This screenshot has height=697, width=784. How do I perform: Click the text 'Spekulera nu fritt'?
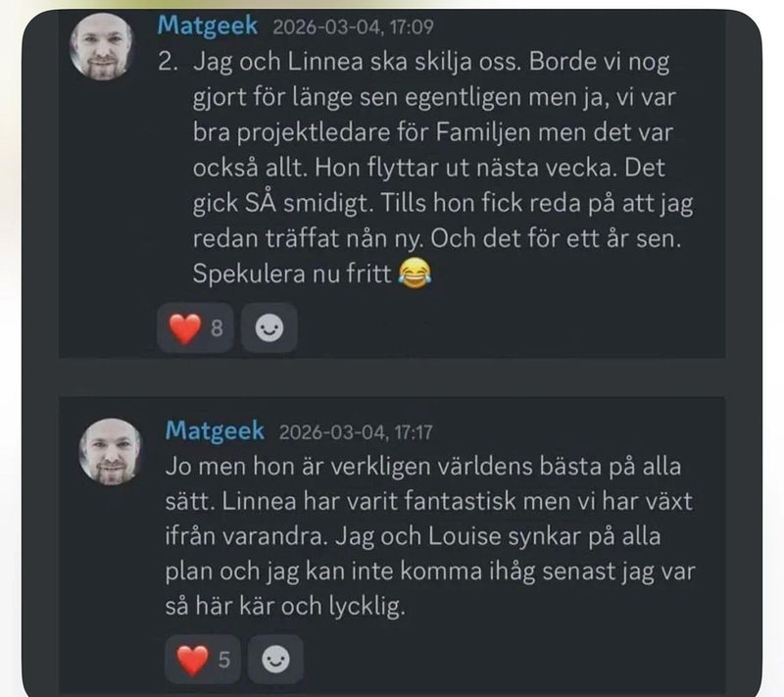click(292, 274)
